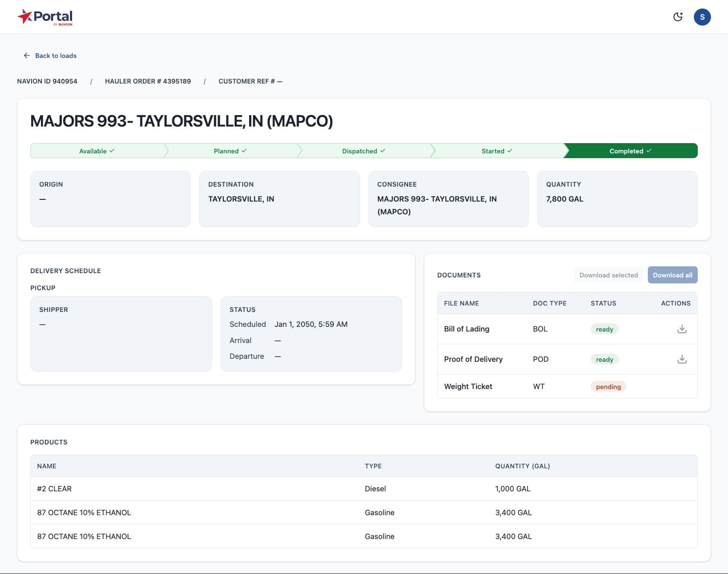Viewport: 728px width, 574px height.
Task: Click the pending status badge
Action: click(x=608, y=387)
